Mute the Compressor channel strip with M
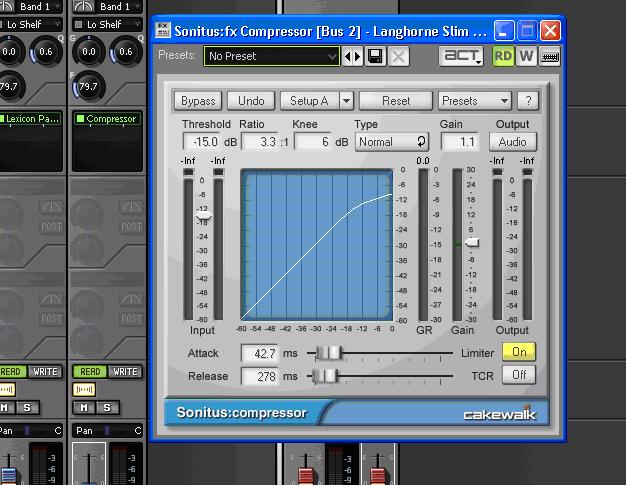This screenshot has height=485, width=626. (x=84, y=408)
